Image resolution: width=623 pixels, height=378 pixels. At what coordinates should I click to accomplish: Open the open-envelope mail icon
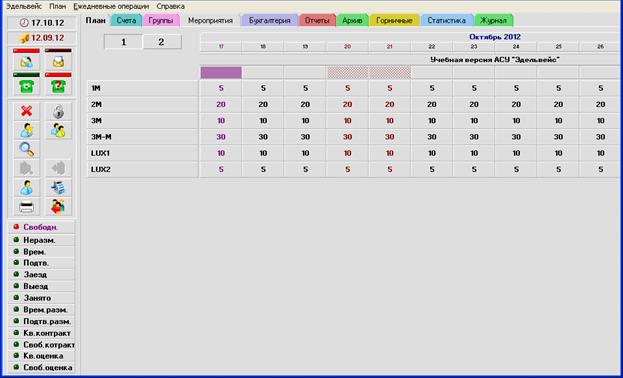[58, 62]
